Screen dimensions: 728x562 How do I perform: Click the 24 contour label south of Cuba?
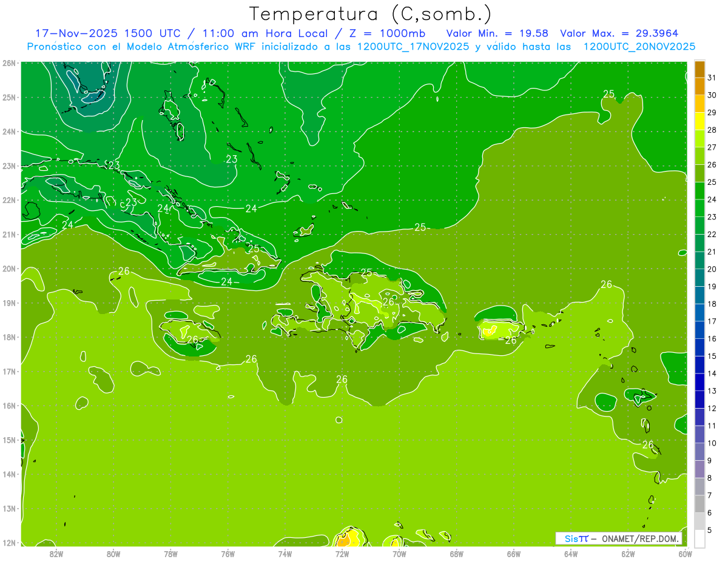click(x=226, y=282)
